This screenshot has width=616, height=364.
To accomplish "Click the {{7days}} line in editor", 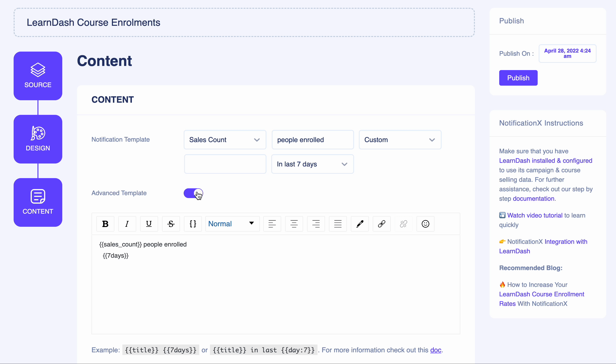I will coord(116,255).
